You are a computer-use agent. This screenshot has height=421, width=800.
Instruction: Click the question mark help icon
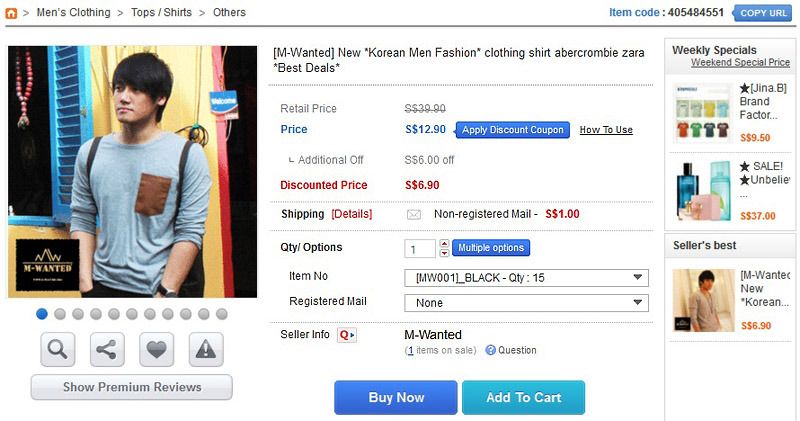[490, 350]
